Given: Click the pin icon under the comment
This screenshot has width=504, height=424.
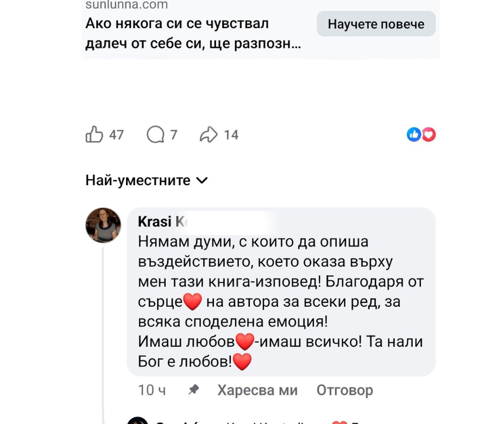Looking at the screenshot, I should pos(193,390).
